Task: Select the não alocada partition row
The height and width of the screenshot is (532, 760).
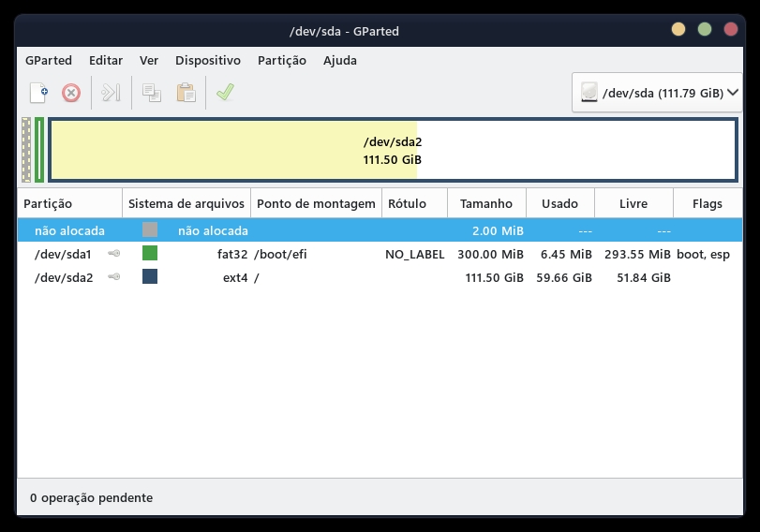Action: point(380,230)
